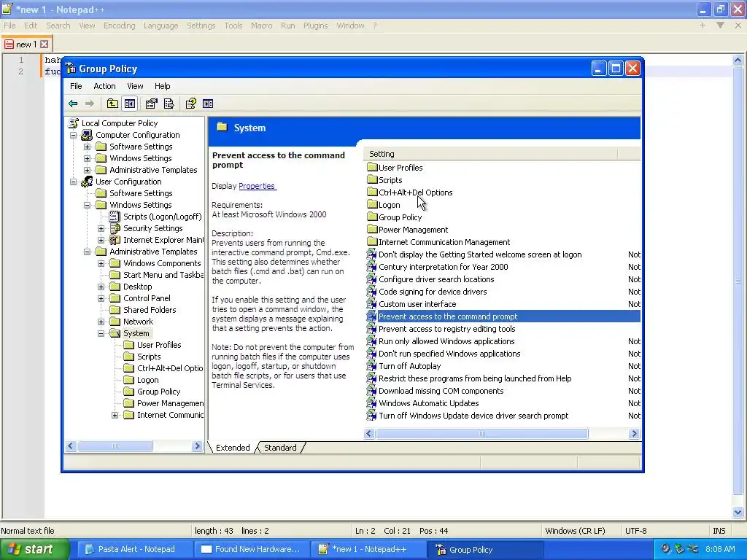Expand the Network node in tree
The height and width of the screenshot is (560, 747).
[x=101, y=322]
